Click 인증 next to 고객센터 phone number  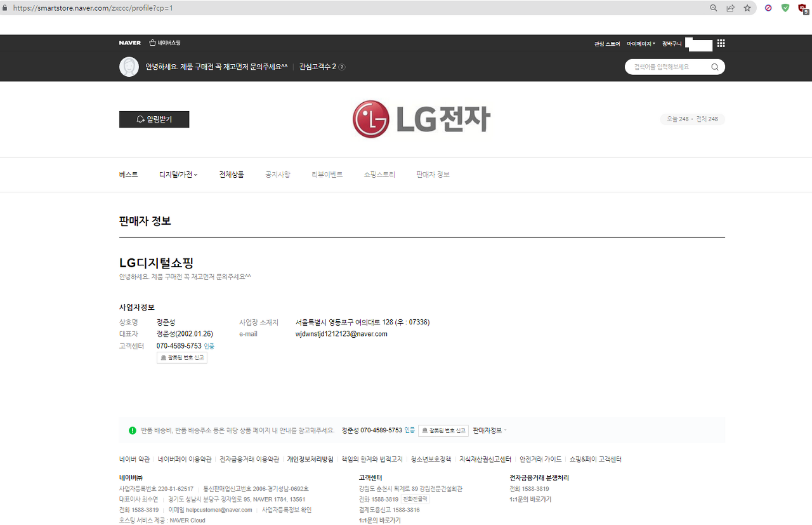209,347
